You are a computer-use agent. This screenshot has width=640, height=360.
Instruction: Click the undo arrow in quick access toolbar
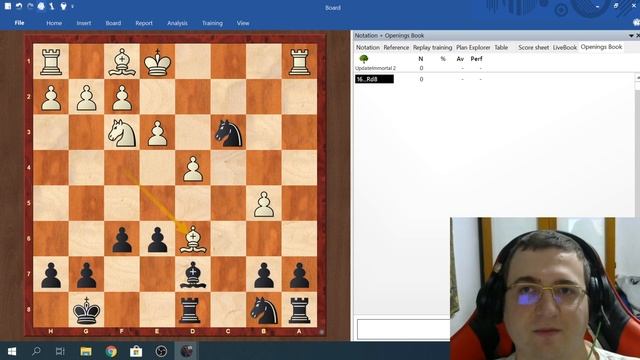click(x=19, y=6)
